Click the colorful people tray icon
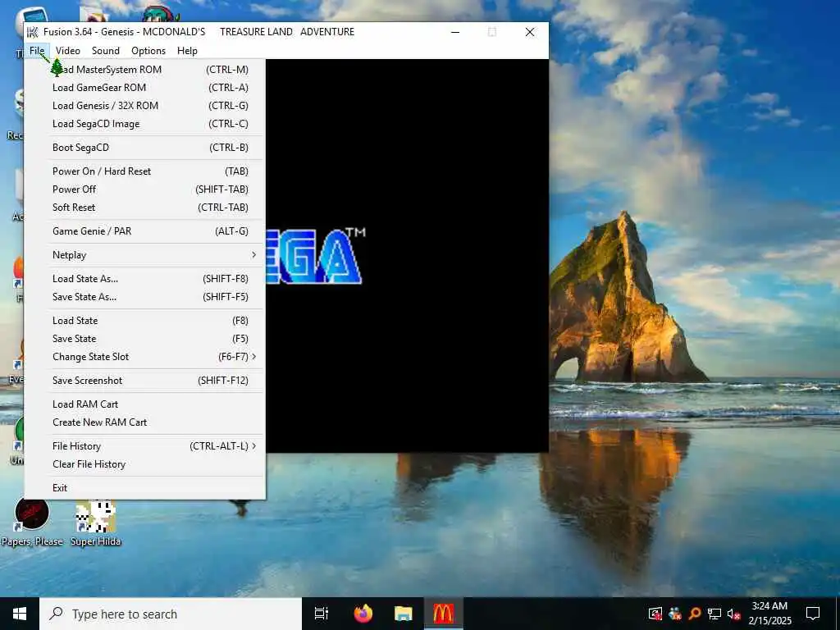 [x=675, y=614]
